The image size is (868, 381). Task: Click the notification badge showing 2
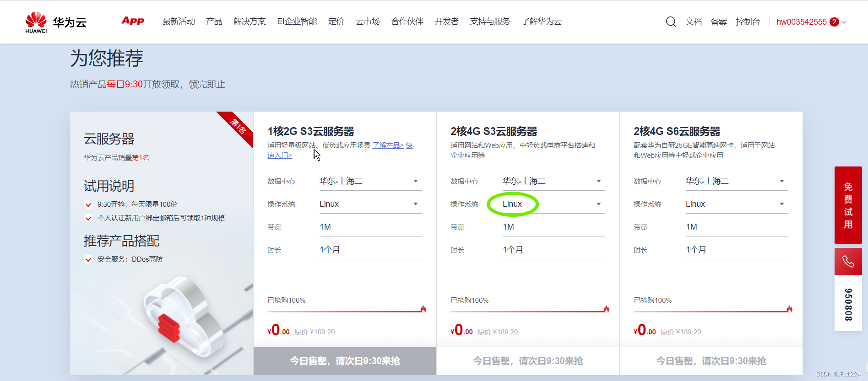tap(834, 22)
